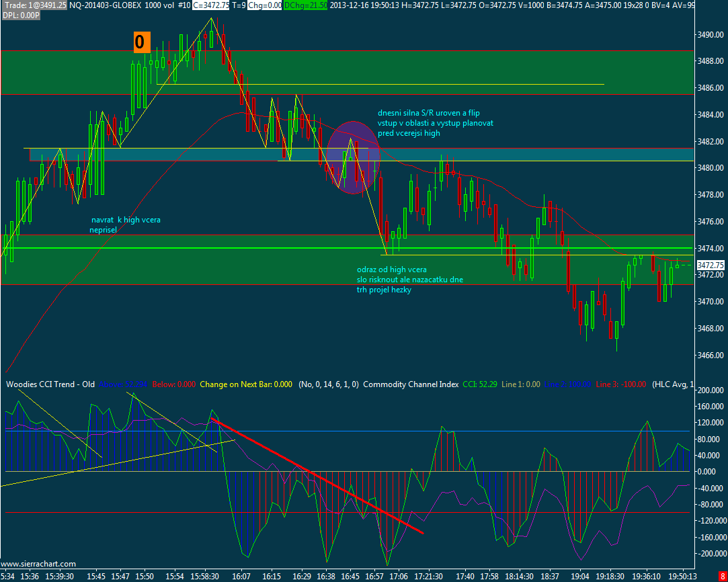Click the -80.000 CCI scale label
The height and width of the screenshot is (582, 728).
coord(711,505)
